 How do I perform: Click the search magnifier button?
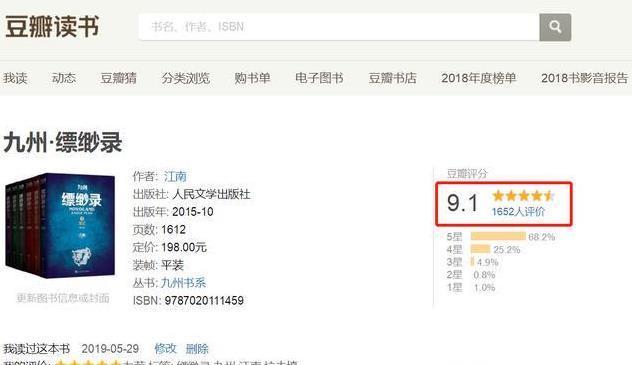(555, 27)
